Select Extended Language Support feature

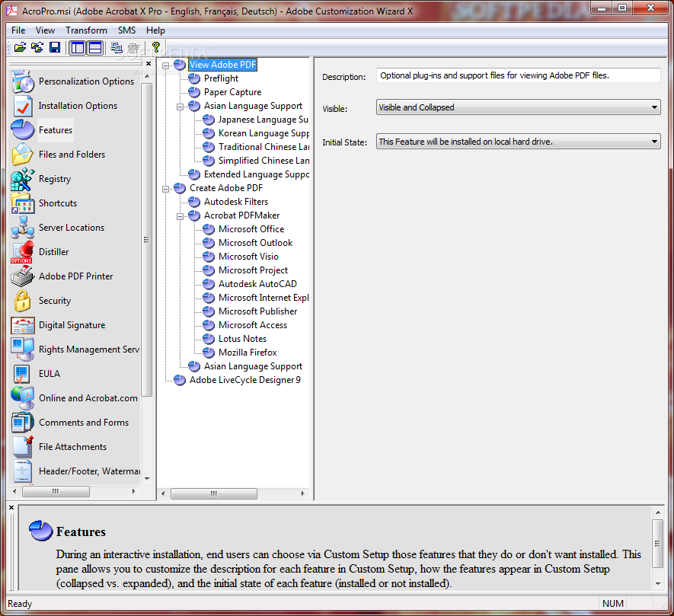pyautogui.click(x=256, y=174)
